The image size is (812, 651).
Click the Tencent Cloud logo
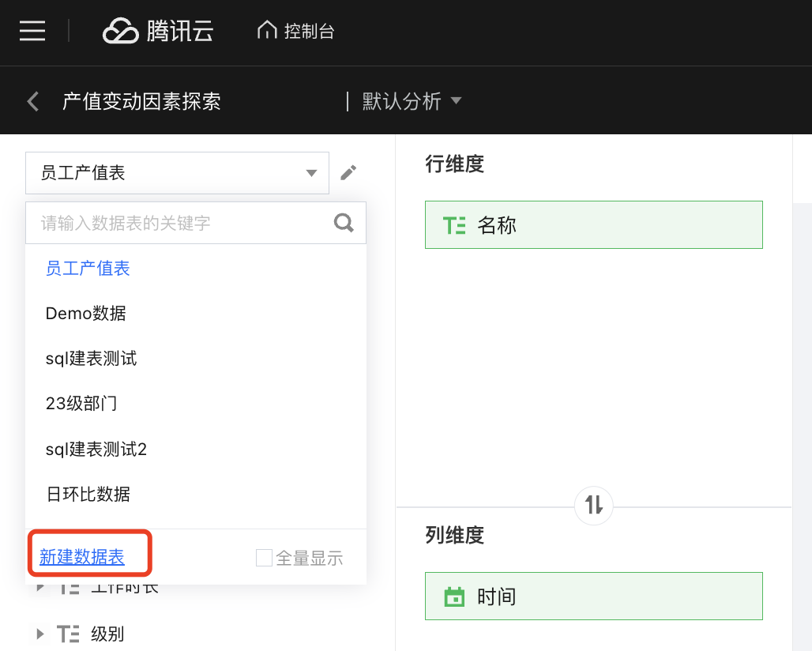pos(158,32)
